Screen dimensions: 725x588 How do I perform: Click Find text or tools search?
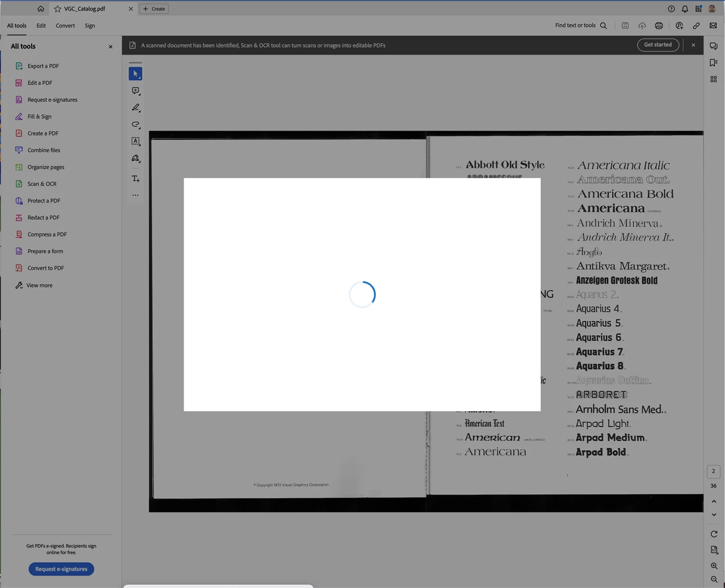point(581,25)
